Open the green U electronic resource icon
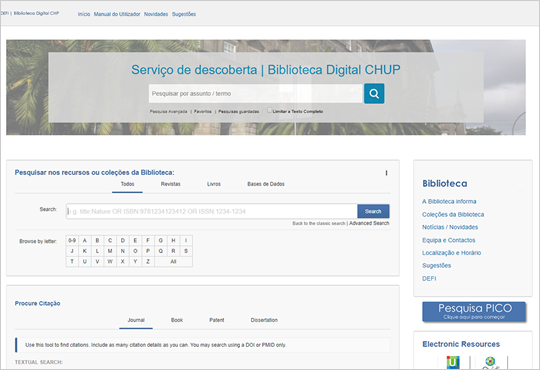Screen dimensions: 540x370 tap(453, 362)
